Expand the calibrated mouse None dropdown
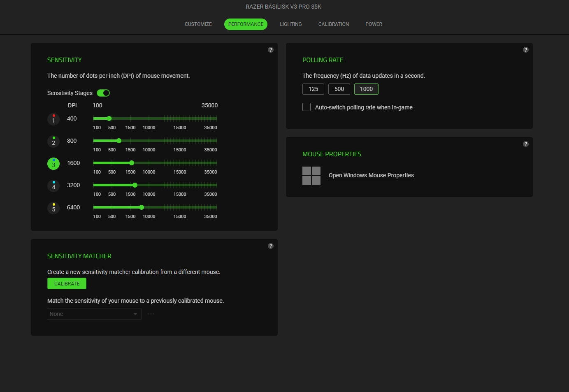 (94, 314)
